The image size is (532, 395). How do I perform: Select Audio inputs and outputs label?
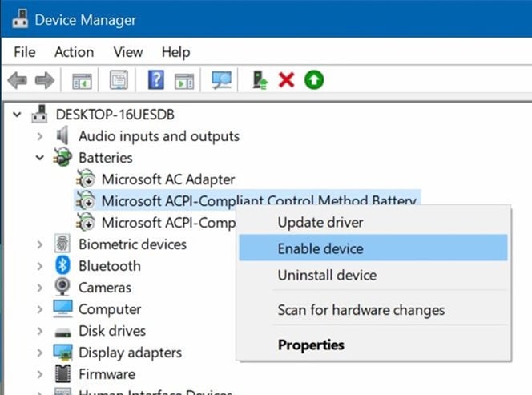coord(159,136)
